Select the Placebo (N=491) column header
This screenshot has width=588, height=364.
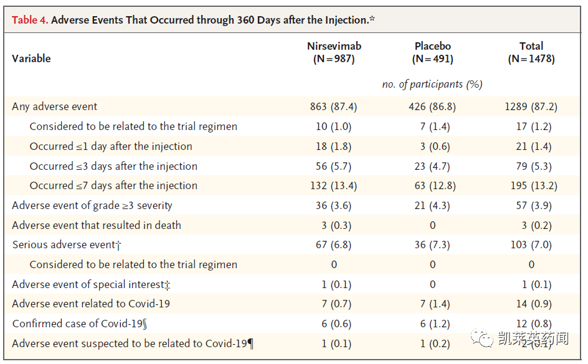coord(432,53)
